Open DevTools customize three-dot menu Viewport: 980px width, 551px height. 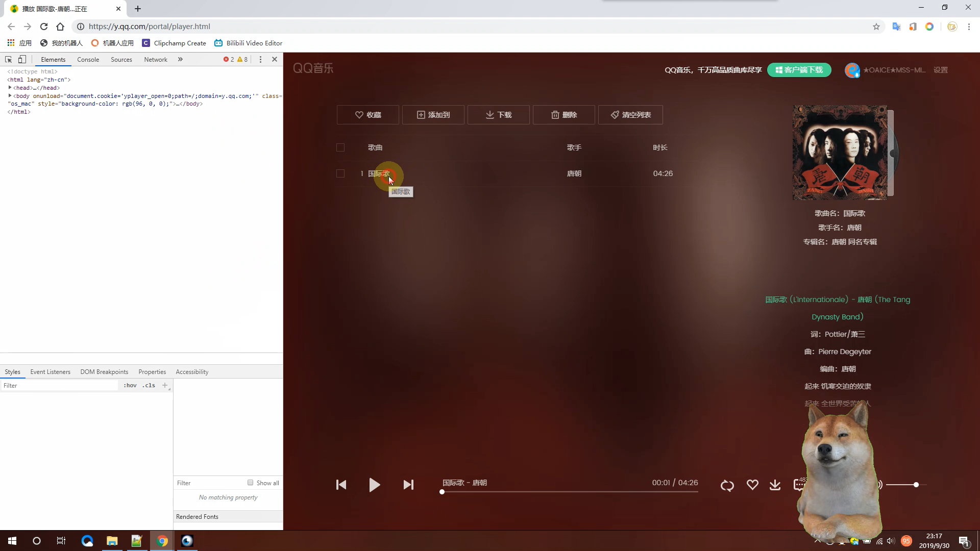click(260, 60)
